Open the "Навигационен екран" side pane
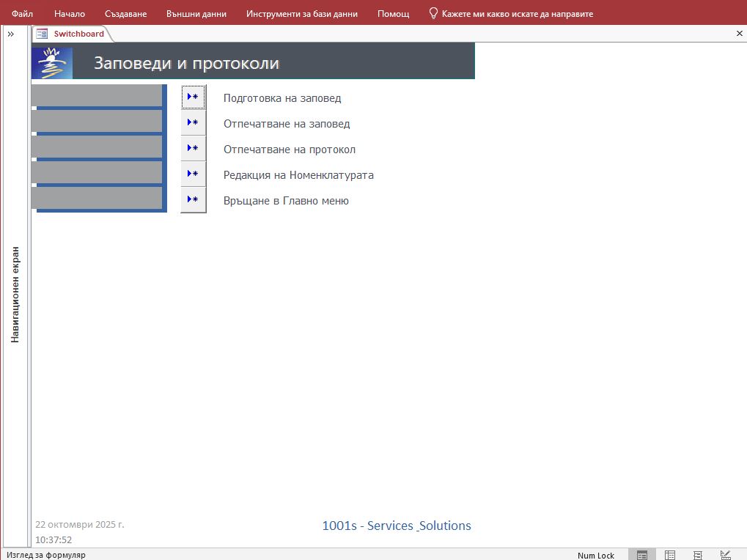The width and height of the screenshot is (747, 560). (14, 293)
